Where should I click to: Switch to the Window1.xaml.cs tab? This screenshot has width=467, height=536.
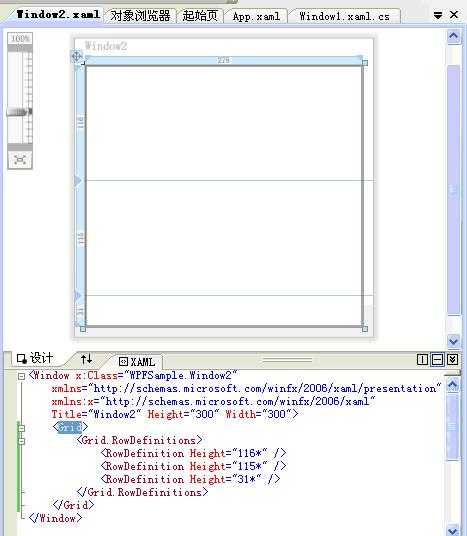[344, 16]
